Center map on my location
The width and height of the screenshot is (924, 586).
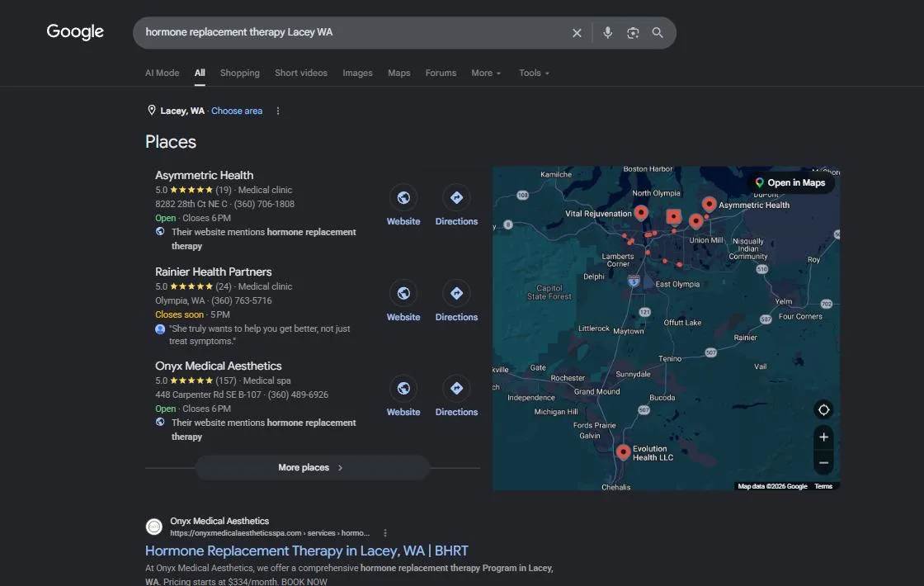click(824, 409)
